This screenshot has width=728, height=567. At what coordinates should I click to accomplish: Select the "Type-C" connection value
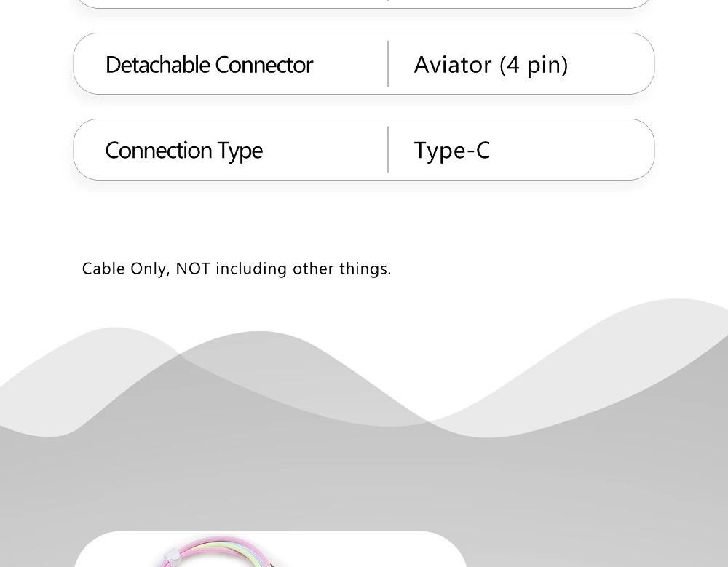(x=451, y=151)
